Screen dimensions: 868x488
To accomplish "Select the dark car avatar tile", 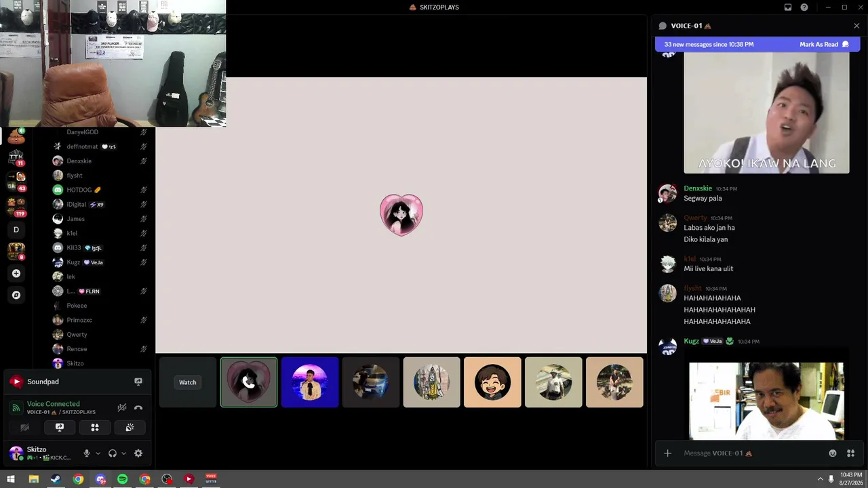I will tap(371, 382).
